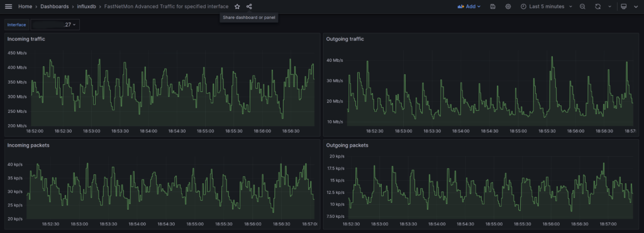Click 450 Mb/s label on Incoming traffic axis
Viewport: 644px width, 233px height.
(x=17, y=53)
